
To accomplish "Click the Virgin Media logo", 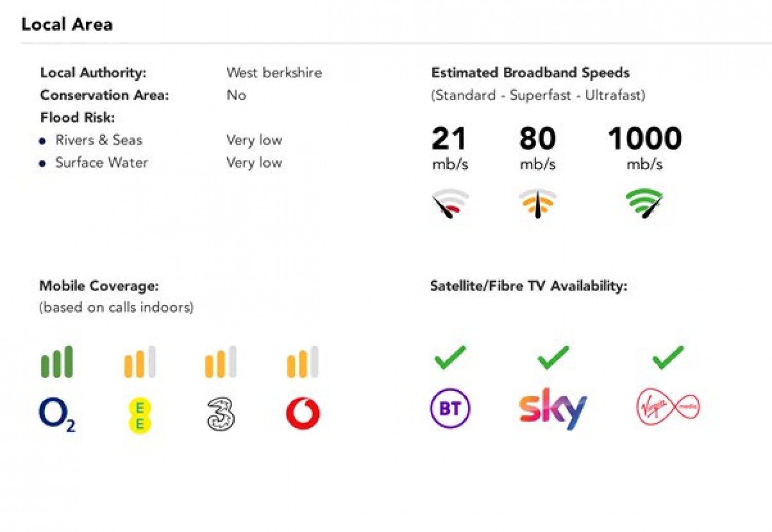I will pos(668,406).
